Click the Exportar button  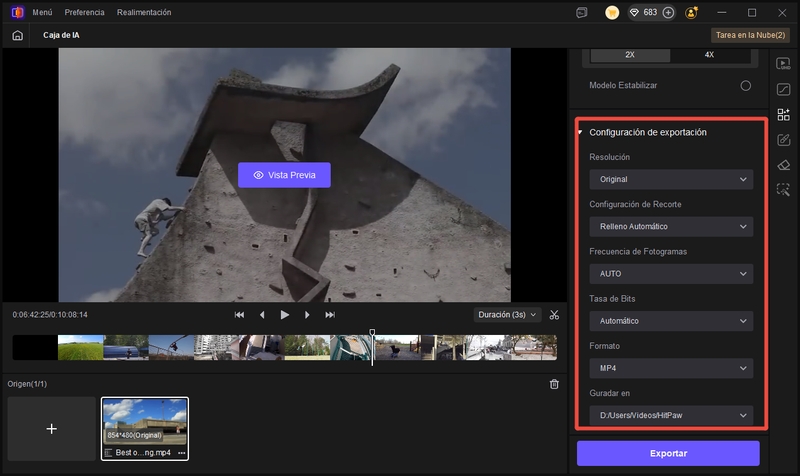(x=668, y=453)
